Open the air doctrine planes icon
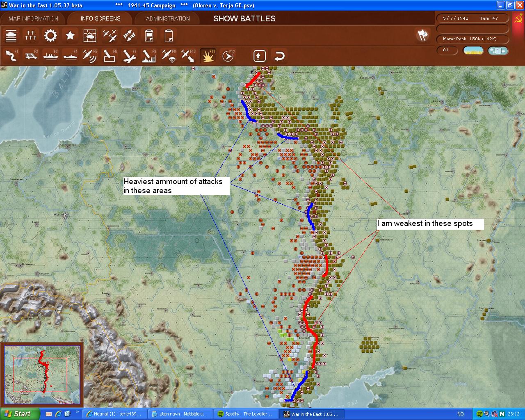525x420 pixels. (x=110, y=36)
